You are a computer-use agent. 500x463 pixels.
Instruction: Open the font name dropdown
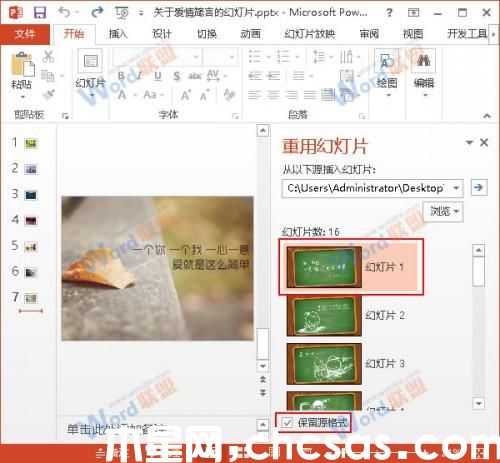(x=196, y=57)
